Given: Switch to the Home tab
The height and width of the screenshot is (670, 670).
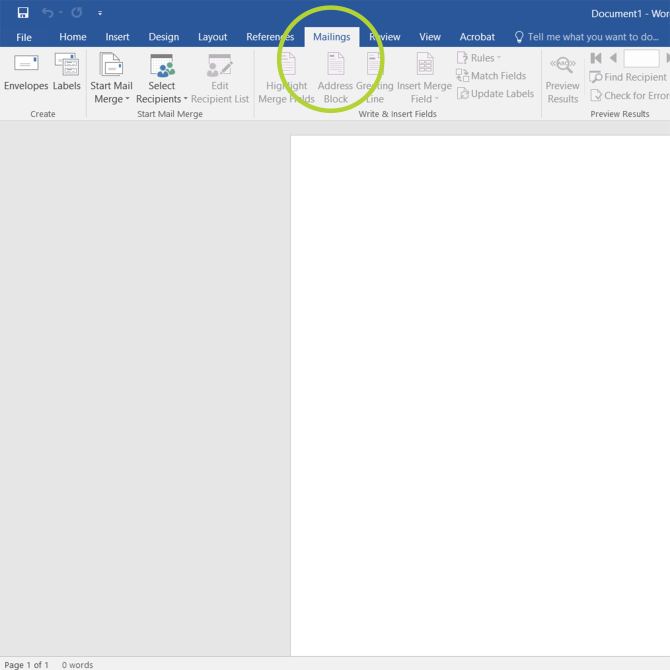Looking at the screenshot, I should (x=73, y=37).
